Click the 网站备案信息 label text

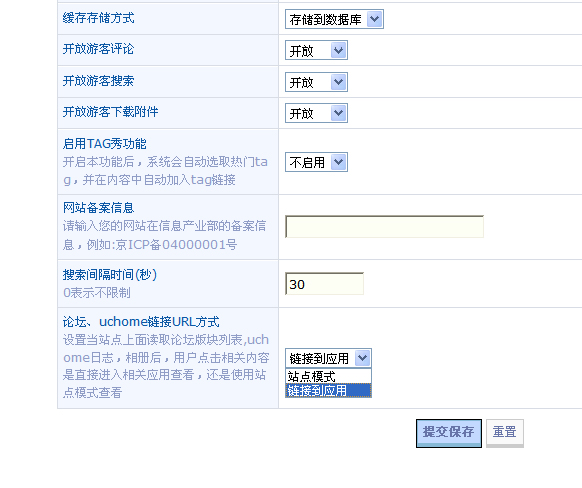[98, 207]
